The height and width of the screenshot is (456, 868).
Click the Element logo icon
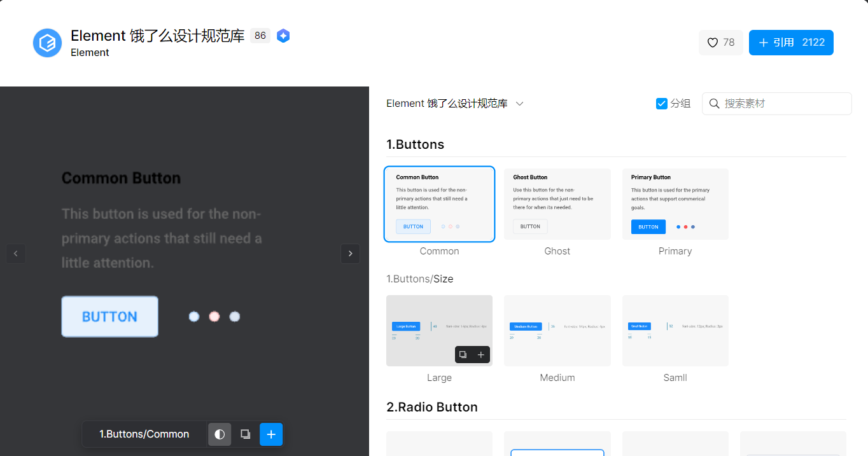point(47,43)
